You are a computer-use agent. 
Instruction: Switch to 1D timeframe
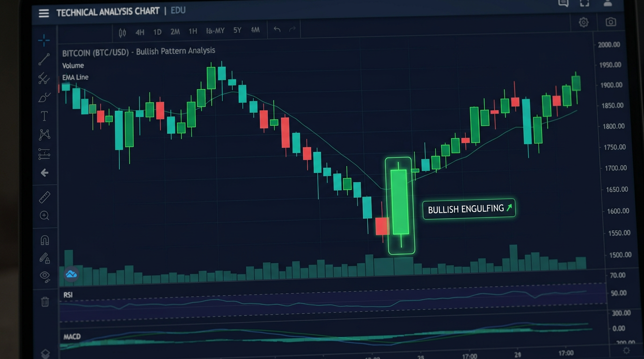coord(157,32)
